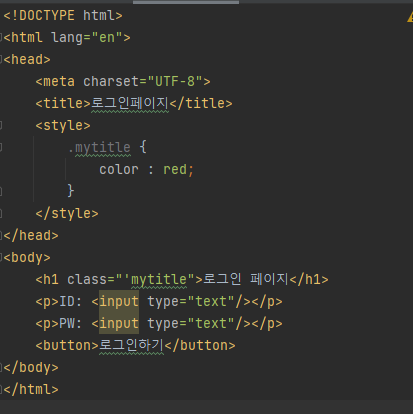413x414 pixels.
Task: Click the h1 tag name
Action: coord(51,280)
